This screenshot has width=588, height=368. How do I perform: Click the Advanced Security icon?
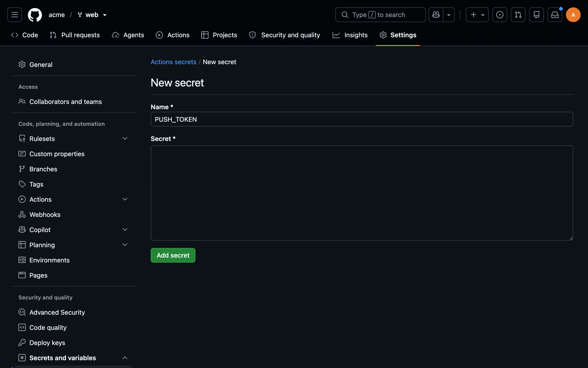(22, 312)
